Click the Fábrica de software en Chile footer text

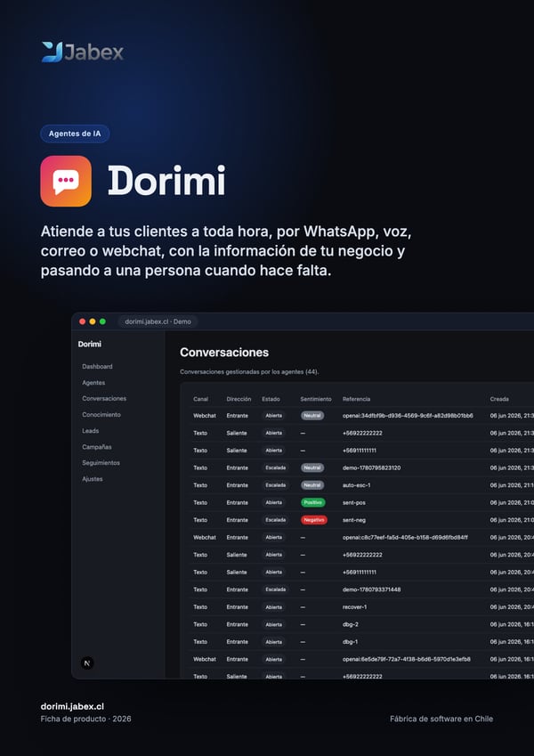click(441, 719)
